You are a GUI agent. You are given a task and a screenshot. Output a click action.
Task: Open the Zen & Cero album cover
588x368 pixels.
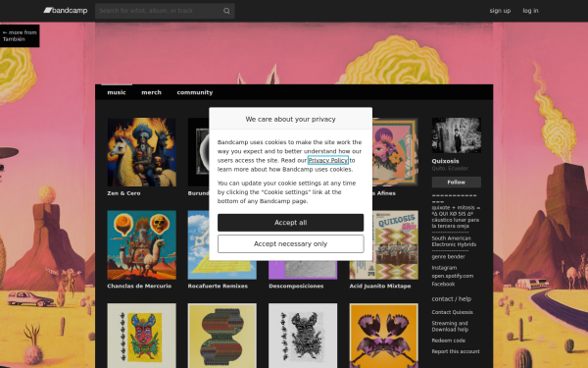click(141, 152)
